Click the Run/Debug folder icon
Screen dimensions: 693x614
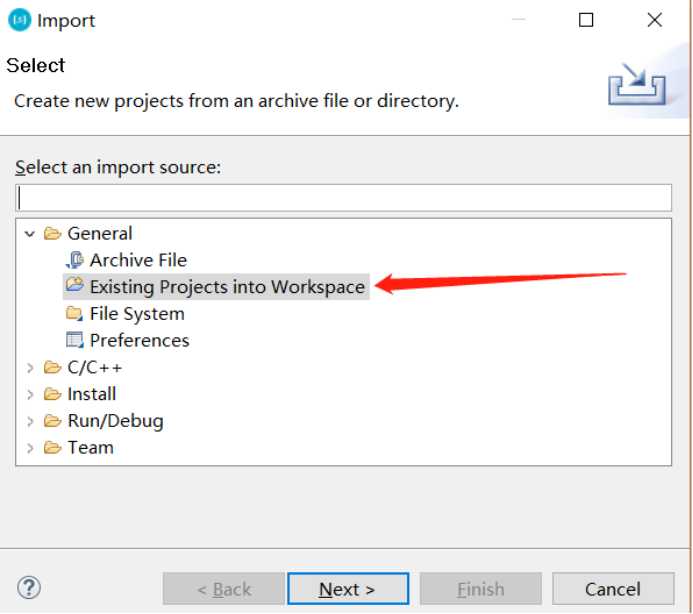[52, 421]
